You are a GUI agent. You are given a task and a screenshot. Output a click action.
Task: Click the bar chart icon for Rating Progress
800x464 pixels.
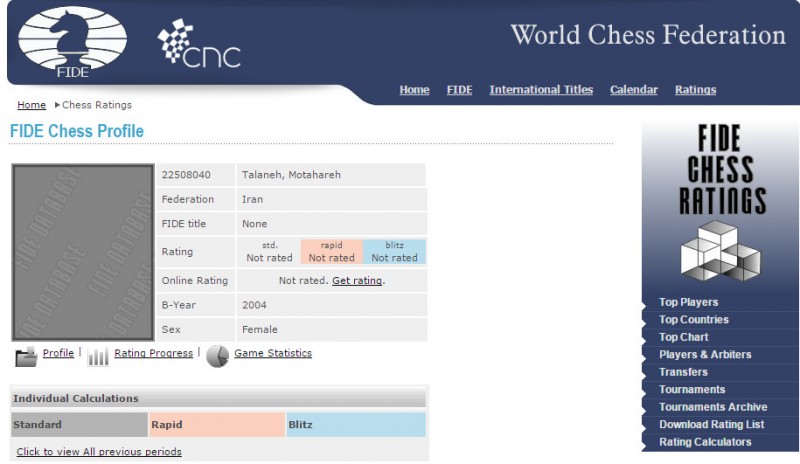(x=98, y=356)
